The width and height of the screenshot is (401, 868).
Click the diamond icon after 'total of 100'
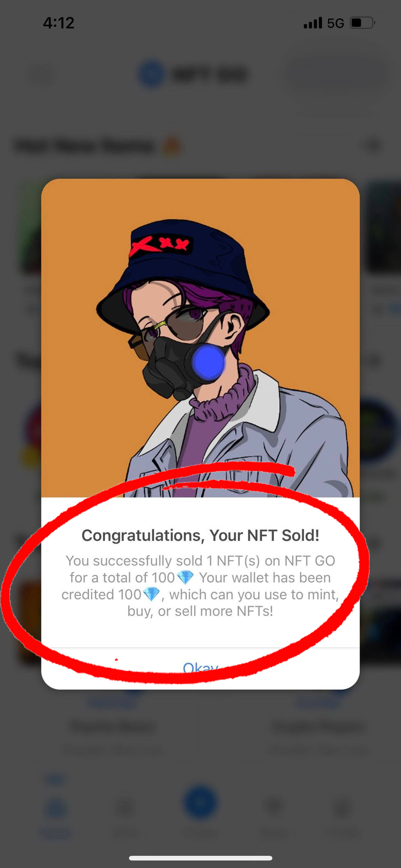click(185, 577)
